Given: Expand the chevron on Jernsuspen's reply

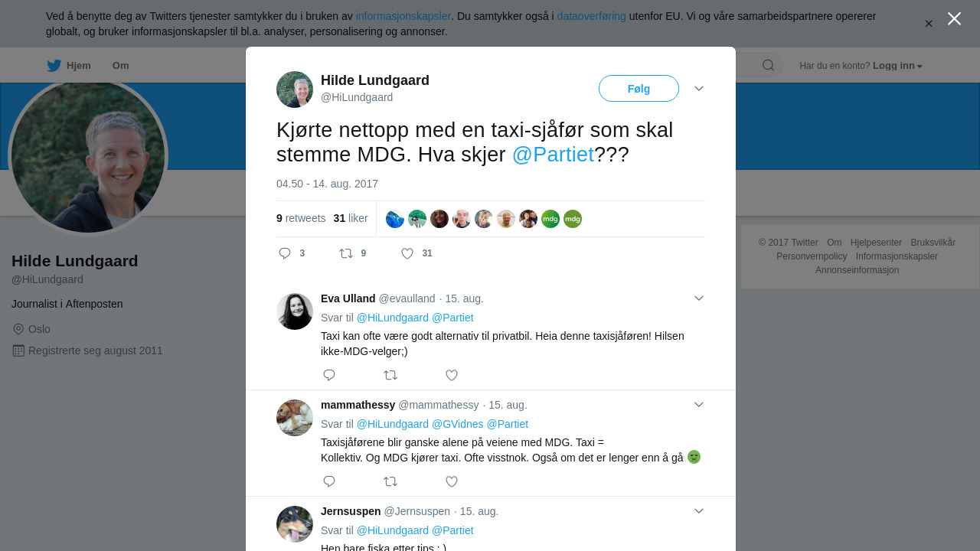Looking at the screenshot, I should 699,511.
